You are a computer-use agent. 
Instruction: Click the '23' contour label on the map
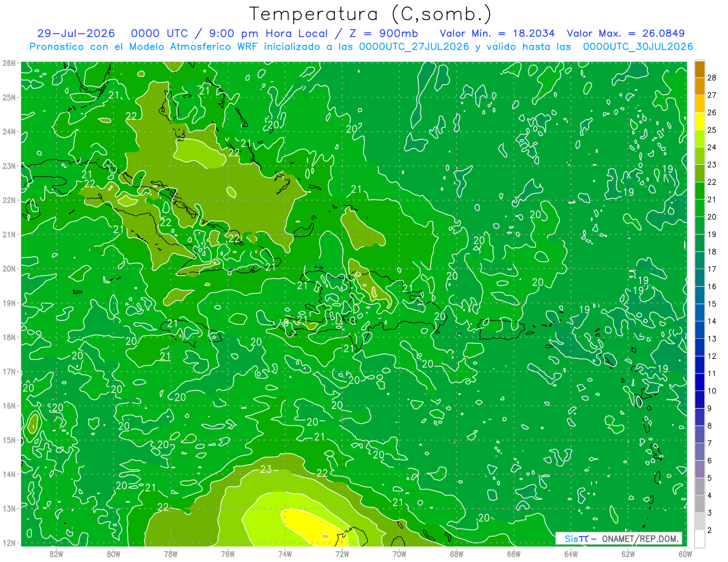[266, 469]
